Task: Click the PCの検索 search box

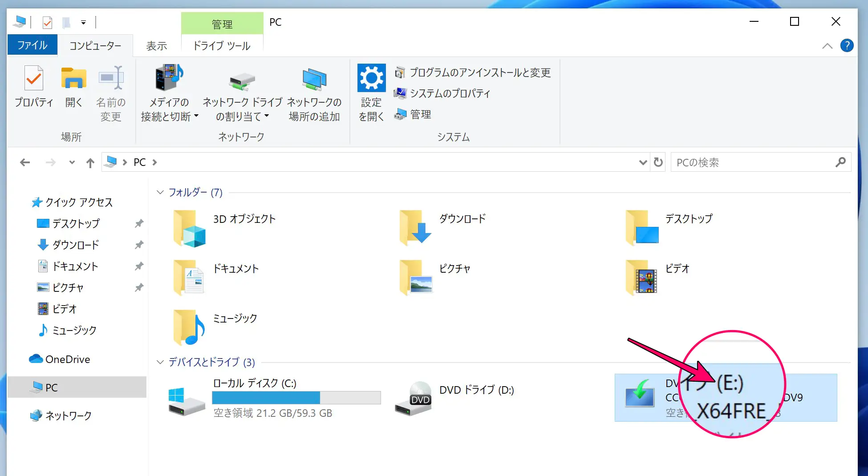Action: click(x=752, y=162)
